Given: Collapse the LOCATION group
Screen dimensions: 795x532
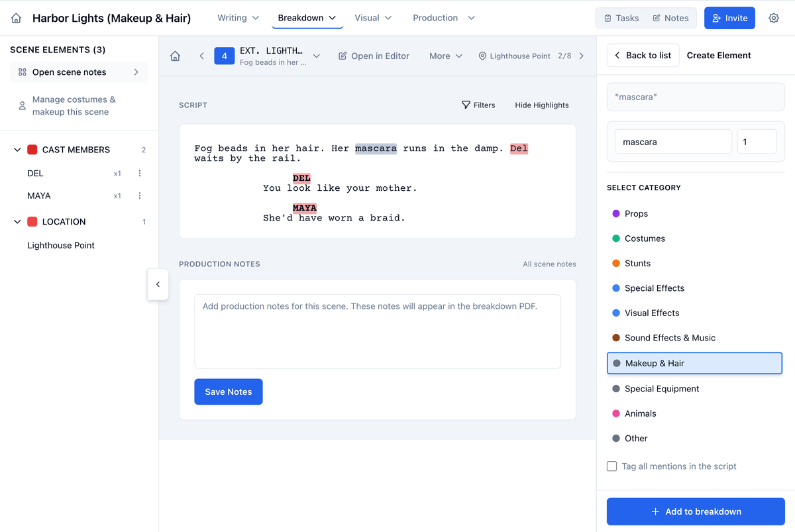Looking at the screenshot, I should pos(18,222).
